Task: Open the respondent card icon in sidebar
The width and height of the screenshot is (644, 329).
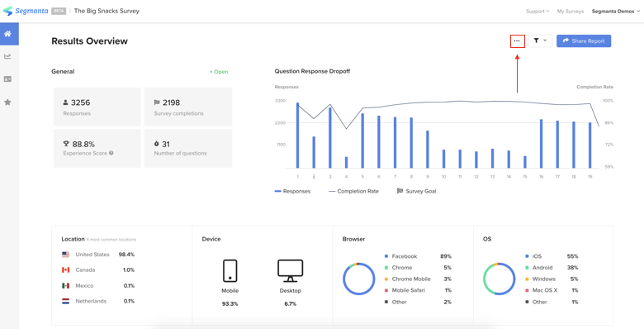Action: tap(7, 79)
